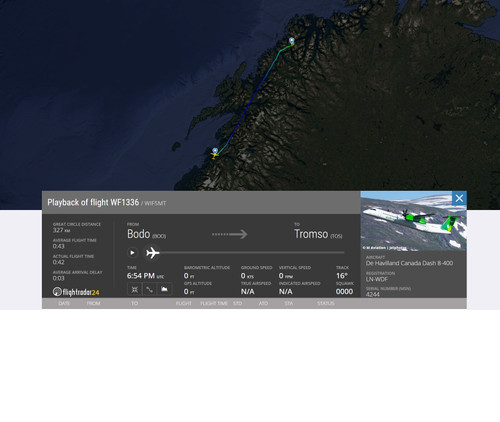Click the Bodo origin map pin

215,151
